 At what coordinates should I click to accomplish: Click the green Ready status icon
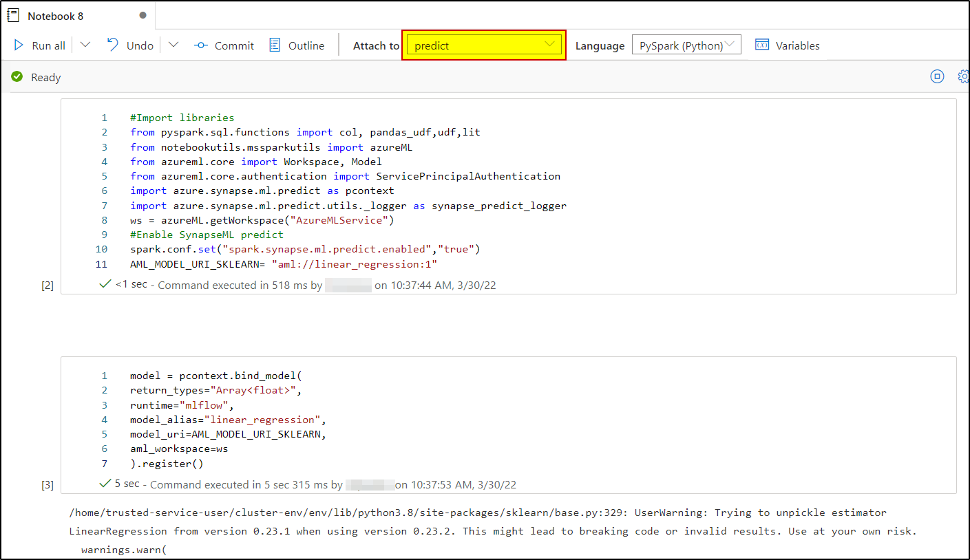17,77
